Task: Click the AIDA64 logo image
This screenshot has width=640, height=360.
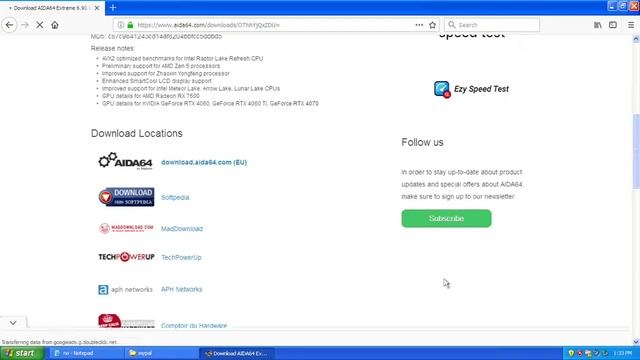Action: pos(125,162)
